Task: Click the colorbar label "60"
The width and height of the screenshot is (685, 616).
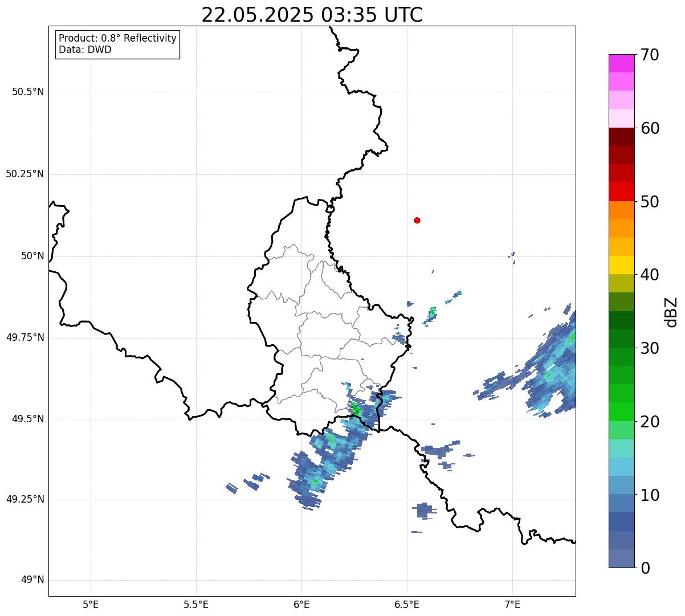Action: (x=650, y=128)
